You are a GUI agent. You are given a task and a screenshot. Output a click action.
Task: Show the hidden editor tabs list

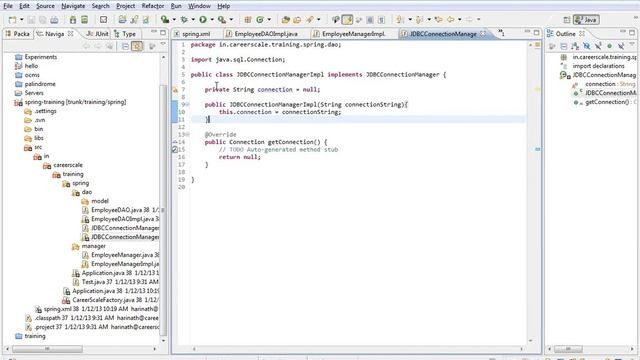[501, 33]
